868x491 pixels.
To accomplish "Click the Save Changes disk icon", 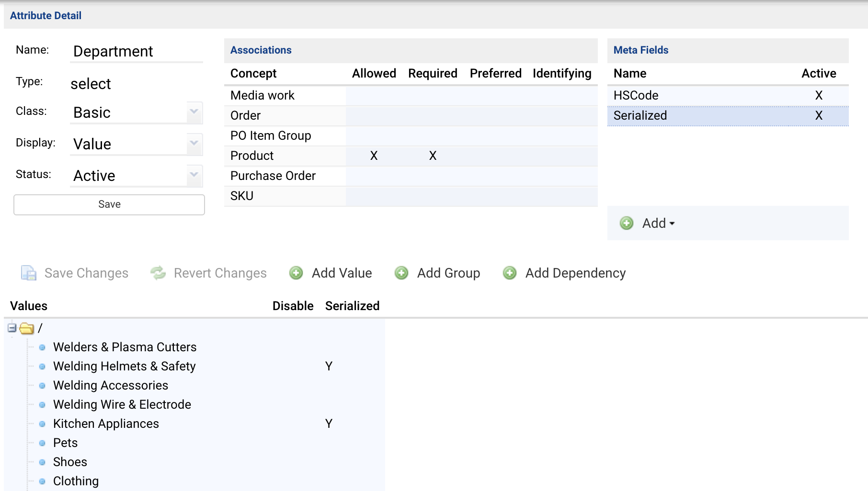I will [x=29, y=273].
